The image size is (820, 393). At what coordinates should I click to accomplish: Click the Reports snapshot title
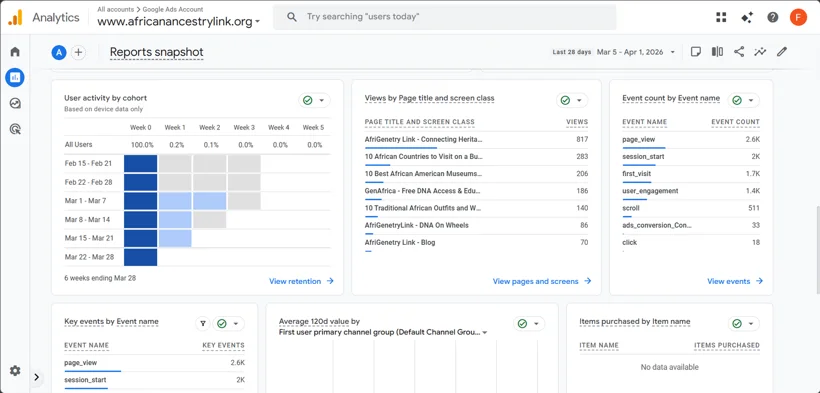click(156, 52)
